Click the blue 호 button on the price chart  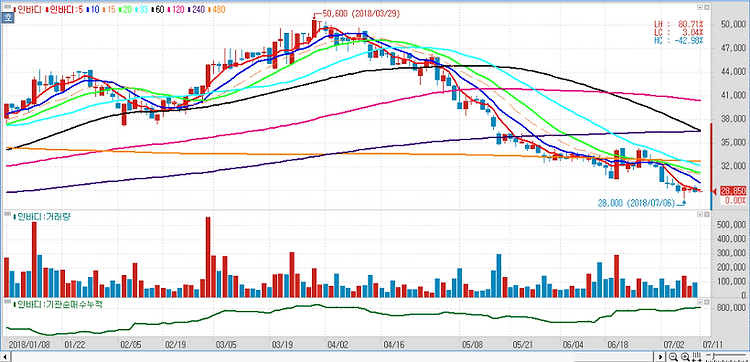(x=8, y=17)
